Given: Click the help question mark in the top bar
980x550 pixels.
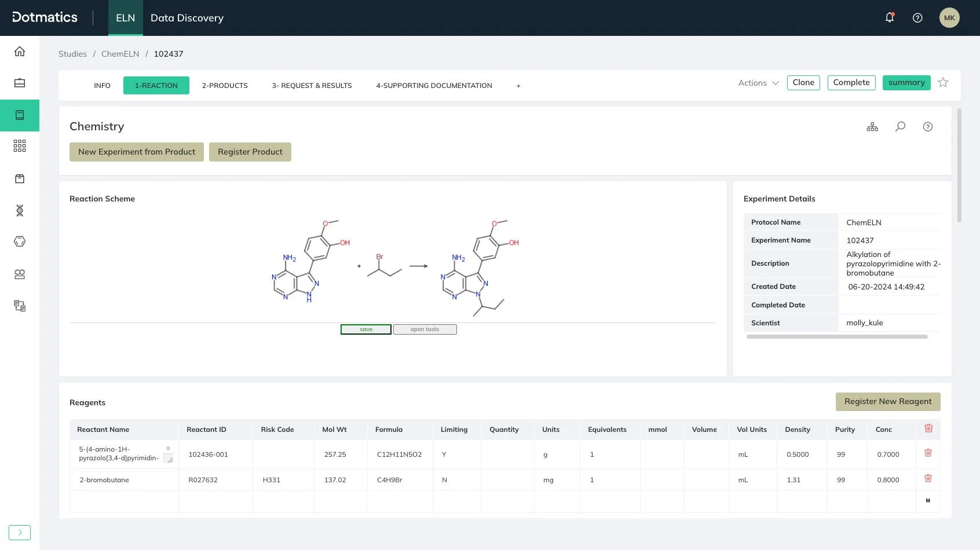Looking at the screenshot, I should point(917,18).
